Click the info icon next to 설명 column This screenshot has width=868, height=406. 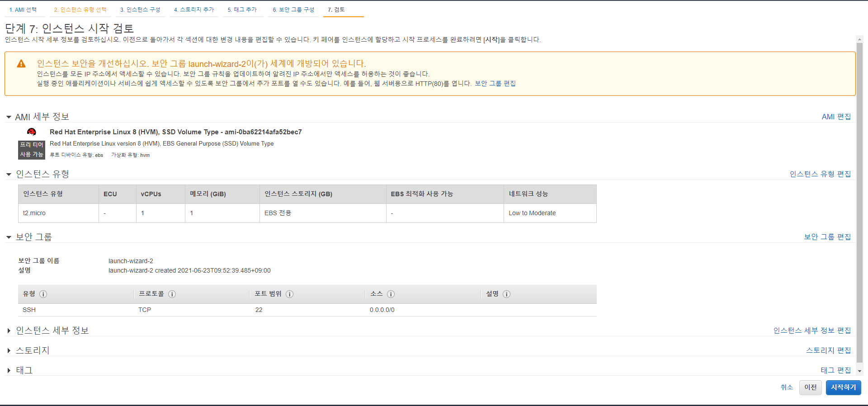(507, 294)
